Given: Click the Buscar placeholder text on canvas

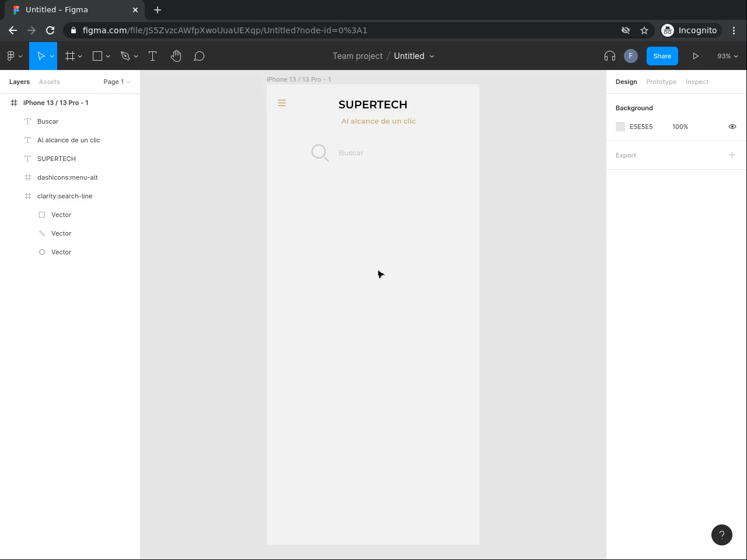Looking at the screenshot, I should [x=351, y=153].
